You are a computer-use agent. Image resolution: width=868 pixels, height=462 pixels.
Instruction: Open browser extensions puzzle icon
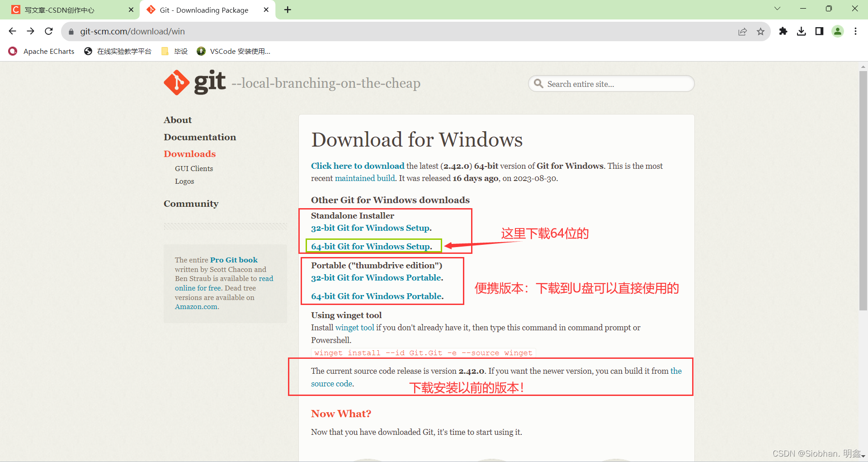pos(783,31)
